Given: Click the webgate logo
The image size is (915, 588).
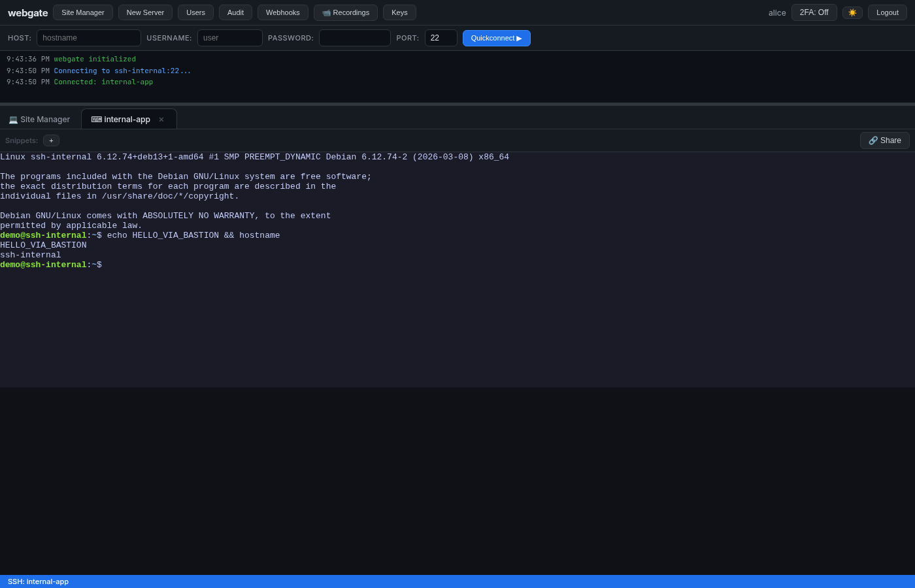Looking at the screenshot, I should click(28, 12).
